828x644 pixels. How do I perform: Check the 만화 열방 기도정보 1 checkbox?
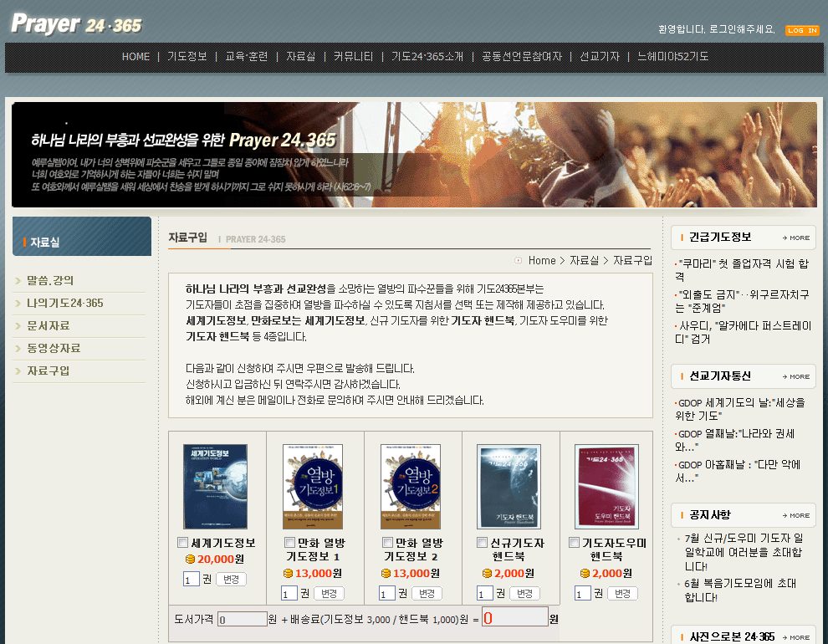[x=289, y=542]
